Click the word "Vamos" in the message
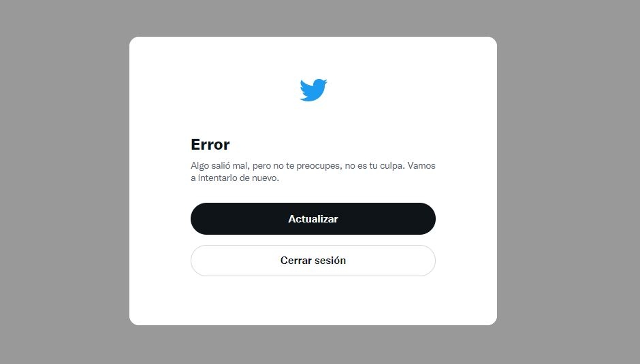This screenshot has width=640, height=364. pos(421,166)
